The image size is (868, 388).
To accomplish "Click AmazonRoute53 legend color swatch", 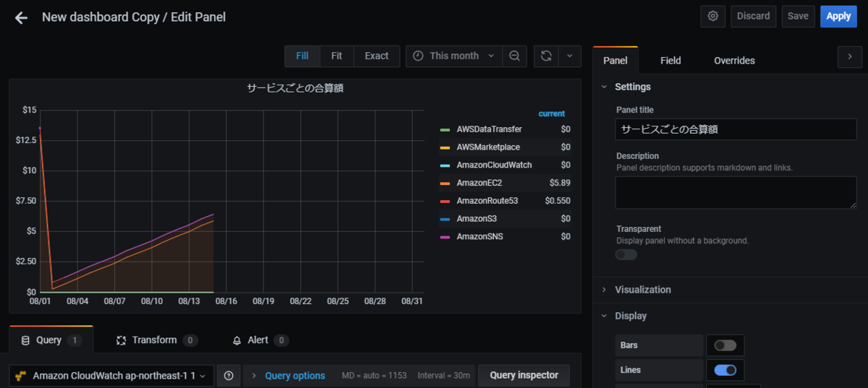I will coord(445,201).
